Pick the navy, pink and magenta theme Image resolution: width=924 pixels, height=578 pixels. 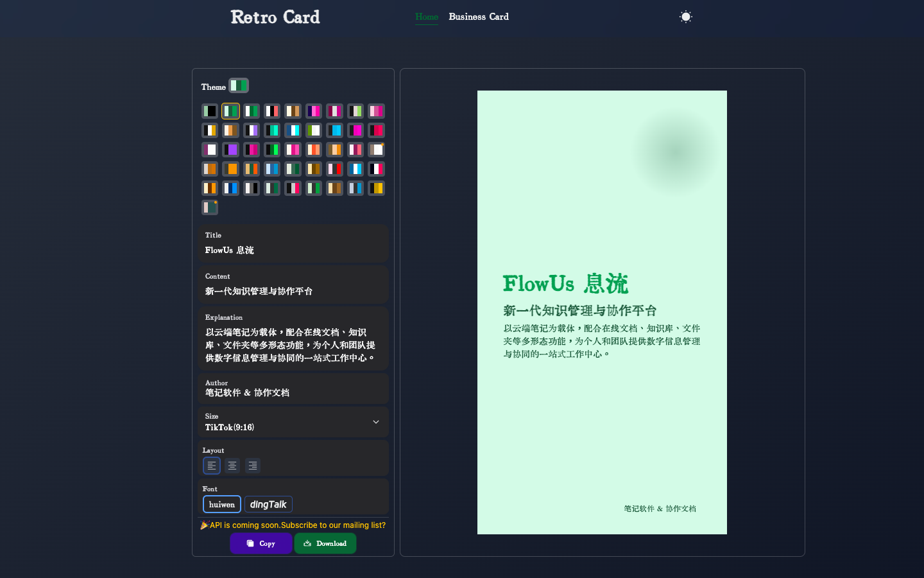pos(314,111)
